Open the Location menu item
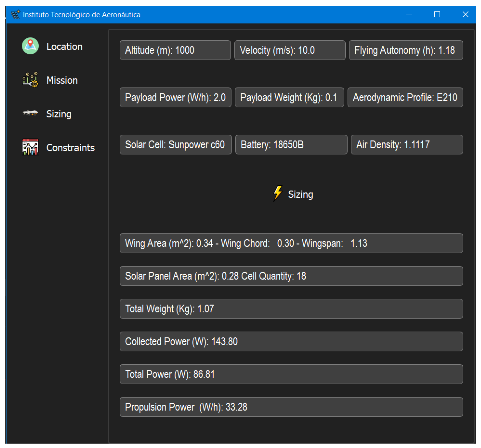This screenshot has width=481, height=448. point(64,46)
